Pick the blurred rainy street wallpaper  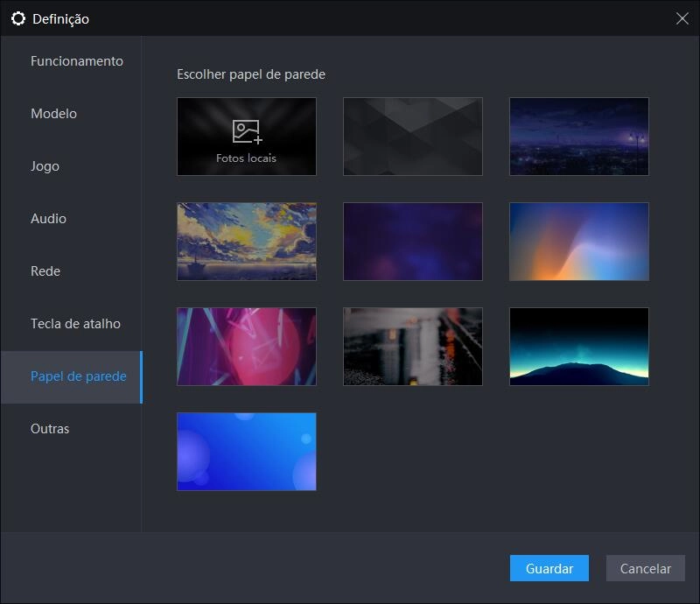412,346
